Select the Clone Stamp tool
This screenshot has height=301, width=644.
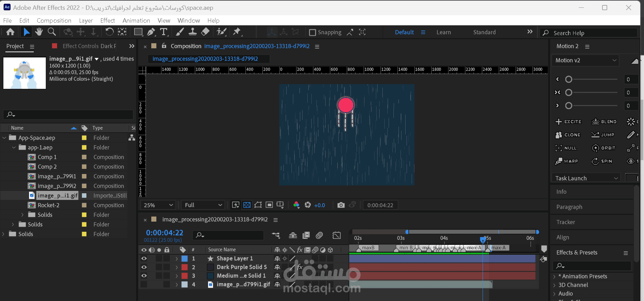tap(192, 32)
